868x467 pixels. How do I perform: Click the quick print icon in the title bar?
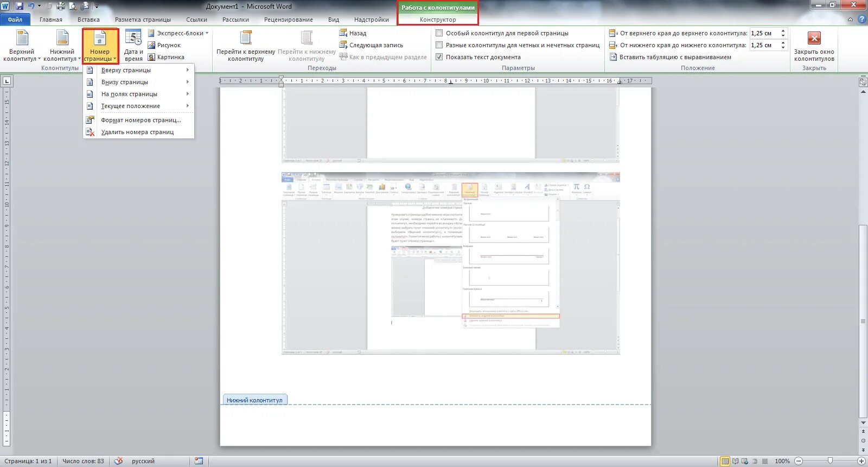tap(61, 7)
